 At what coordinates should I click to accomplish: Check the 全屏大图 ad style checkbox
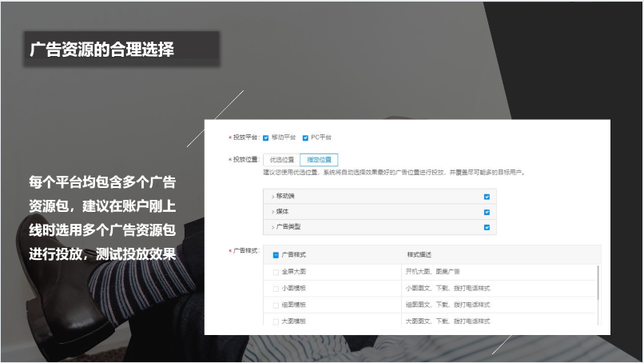pyautogui.click(x=276, y=272)
